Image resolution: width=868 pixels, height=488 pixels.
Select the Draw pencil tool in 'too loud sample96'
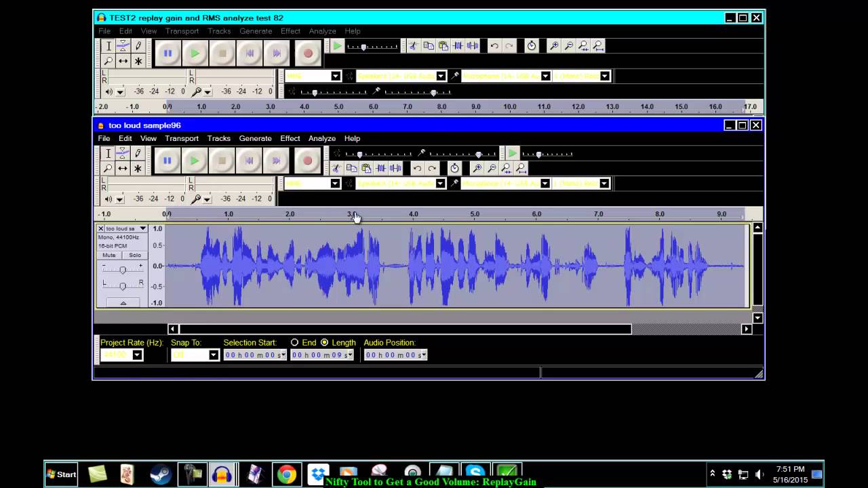(x=138, y=153)
